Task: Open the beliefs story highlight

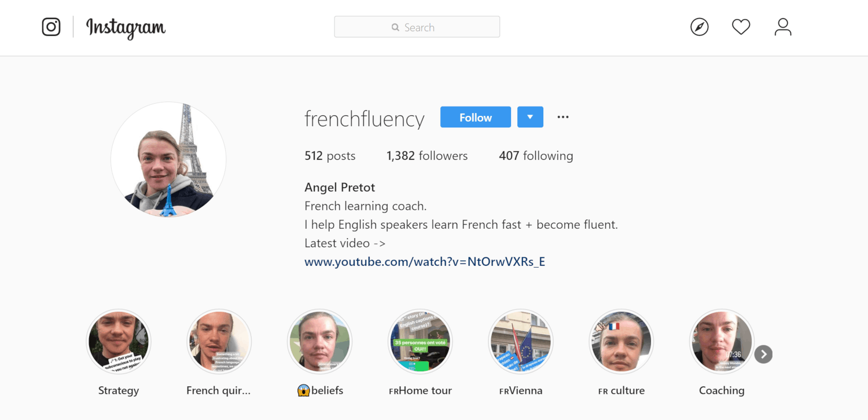Action: tap(319, 341)
